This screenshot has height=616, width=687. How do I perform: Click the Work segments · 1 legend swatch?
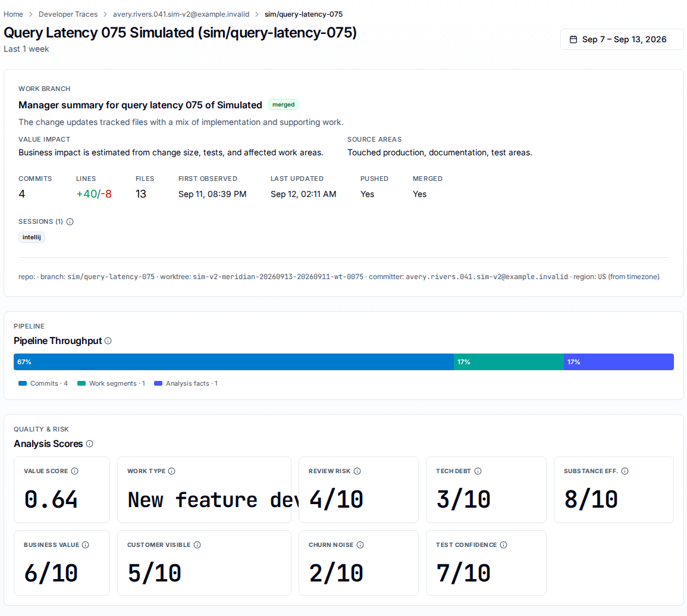[81, 384]
